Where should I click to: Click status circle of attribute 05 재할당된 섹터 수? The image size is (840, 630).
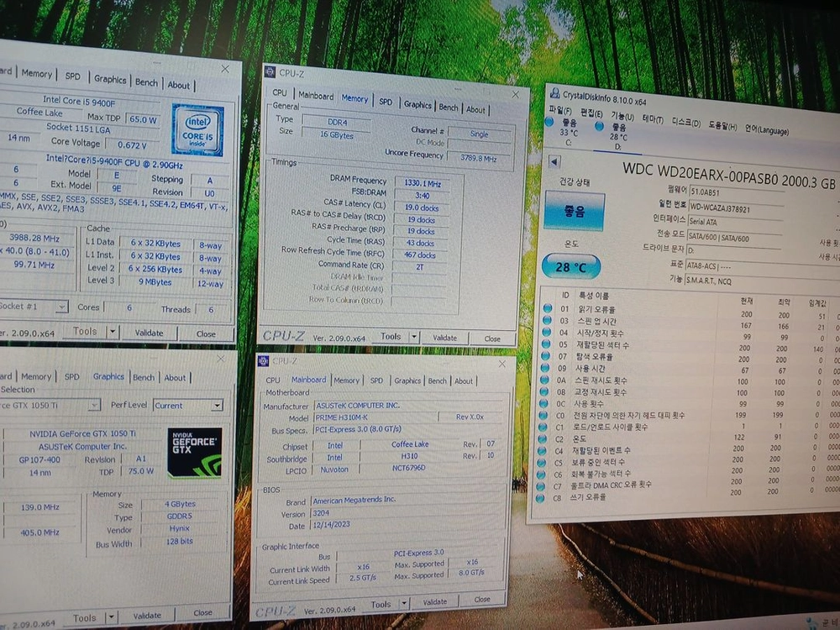point(547,344)
